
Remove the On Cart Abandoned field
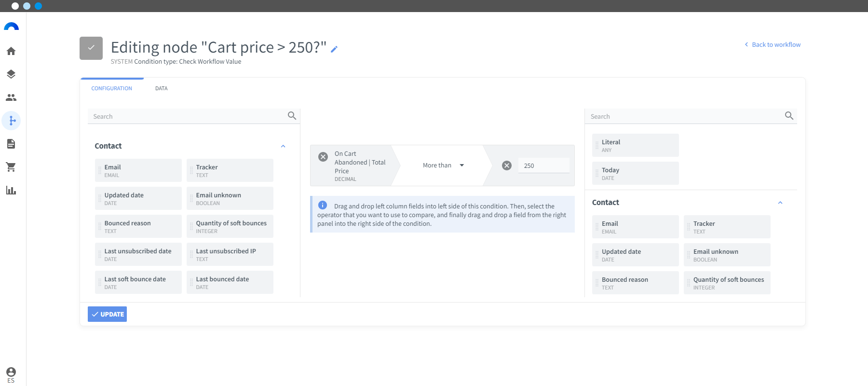point(323,157)
